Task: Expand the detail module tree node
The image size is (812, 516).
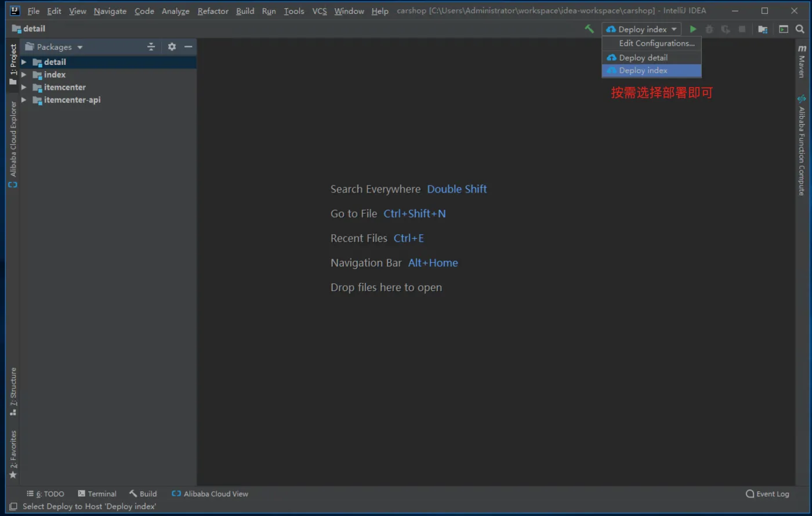Action: (24, 62)
